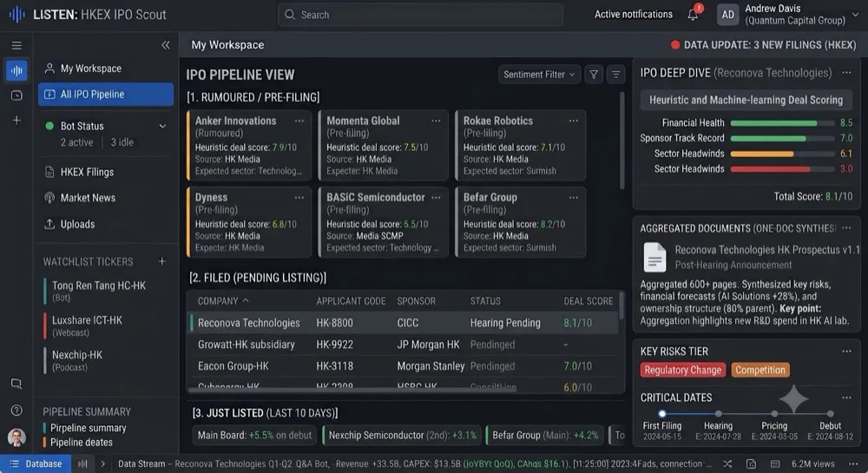Viewport: 868px width, 473px height.
Task: Click the sort lines icon in pipeline header
Action: (x=616, y=74)
